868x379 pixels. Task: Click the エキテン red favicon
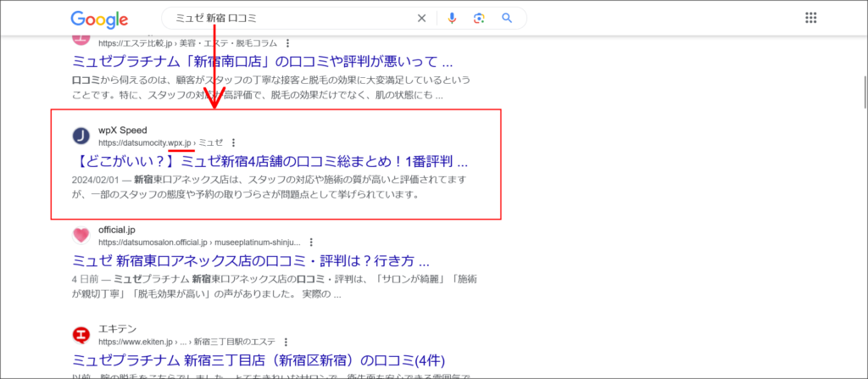point(81,335)
